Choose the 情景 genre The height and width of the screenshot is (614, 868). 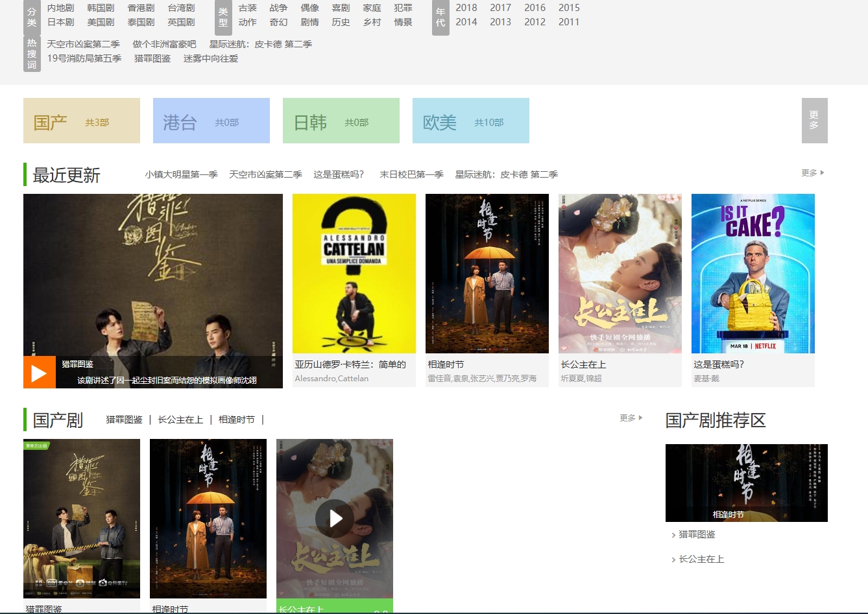(x=404, y=22)
